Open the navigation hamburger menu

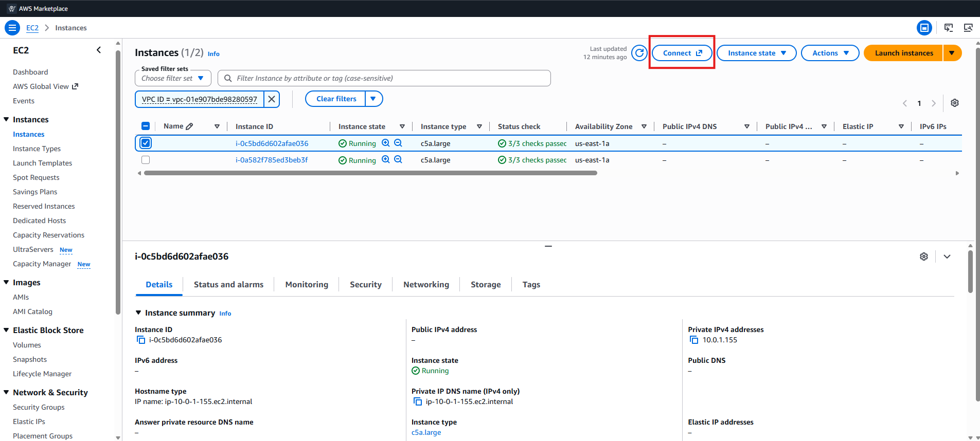12,28
